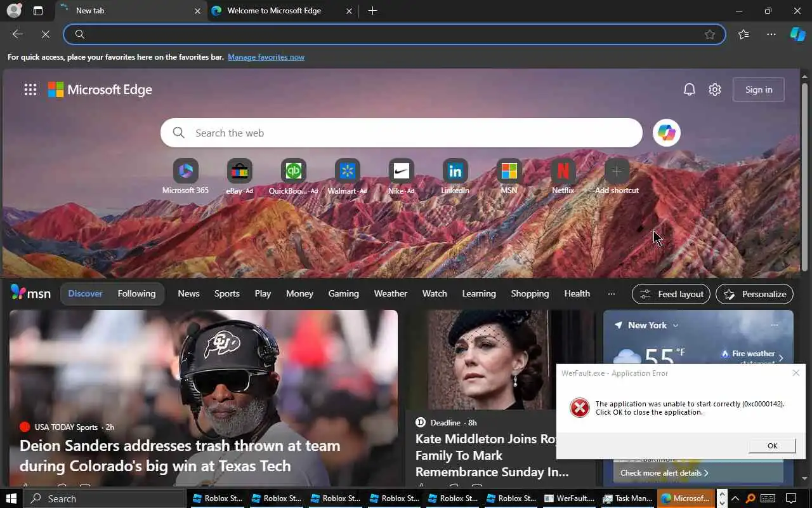Open the Learning category
The height and width of the screenshot is (508, 812).
pyautogui.click(x=479, y=293)
